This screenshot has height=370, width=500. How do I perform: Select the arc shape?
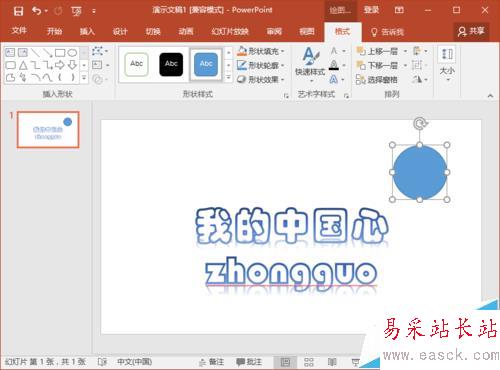[x=35, y=78]
